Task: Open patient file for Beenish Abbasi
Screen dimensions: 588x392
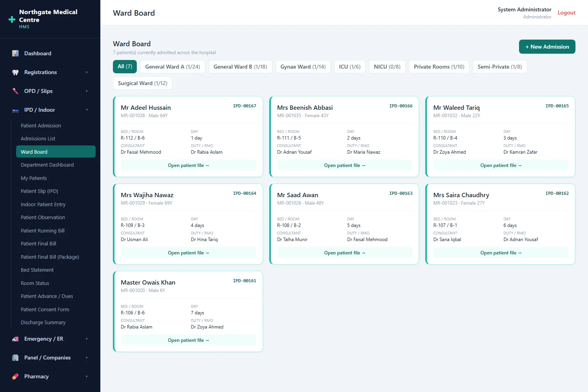Action: [345, 165]
